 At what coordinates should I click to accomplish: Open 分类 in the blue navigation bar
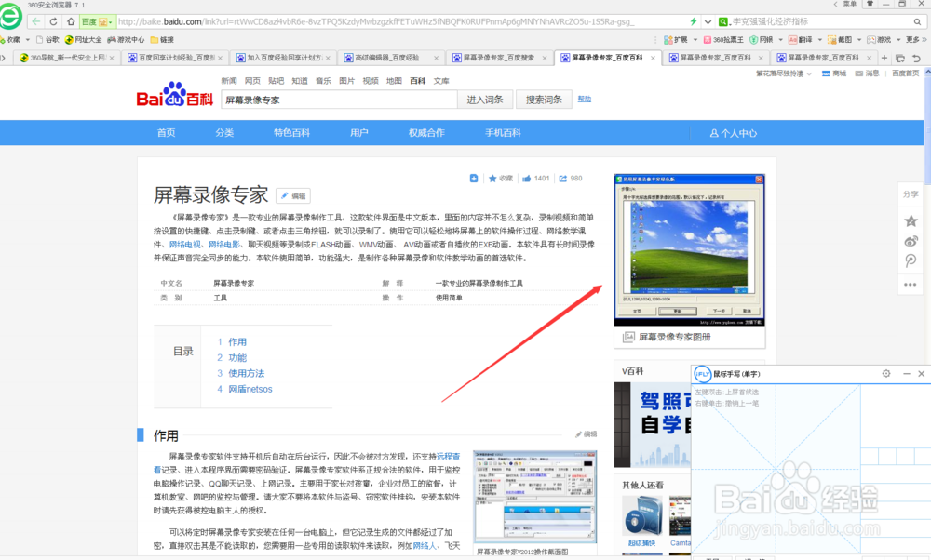(x=224, y=133)
